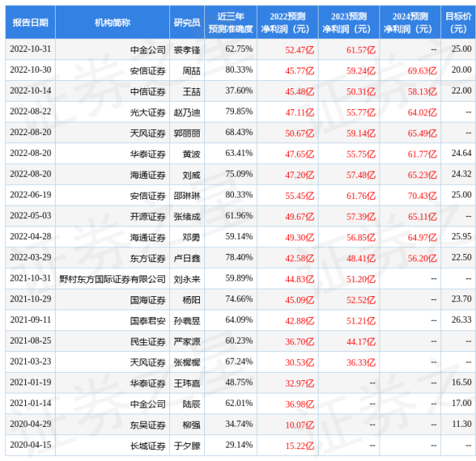476x461 pixels.
Task: Click researcher name 王喆
Action: [192, 91]
